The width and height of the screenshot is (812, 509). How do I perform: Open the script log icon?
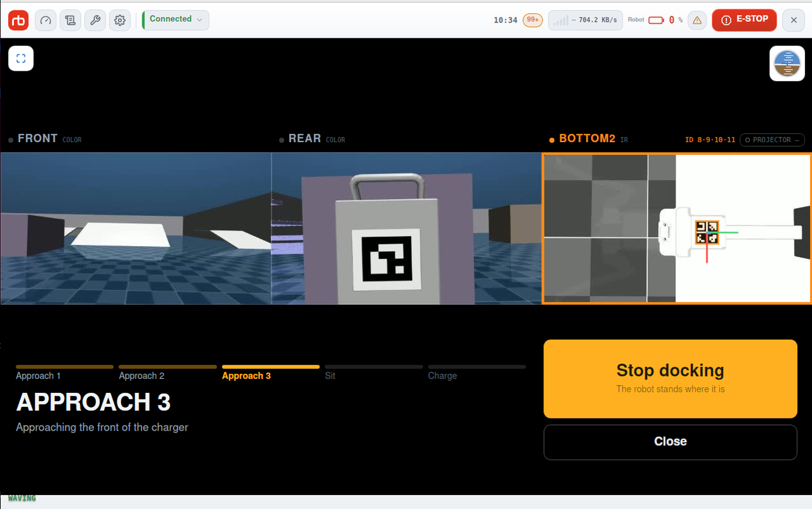70,20
